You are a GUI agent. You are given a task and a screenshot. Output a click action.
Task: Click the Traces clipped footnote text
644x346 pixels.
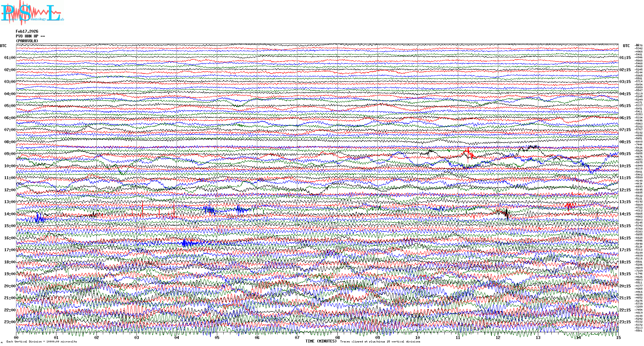click(380, 342)
